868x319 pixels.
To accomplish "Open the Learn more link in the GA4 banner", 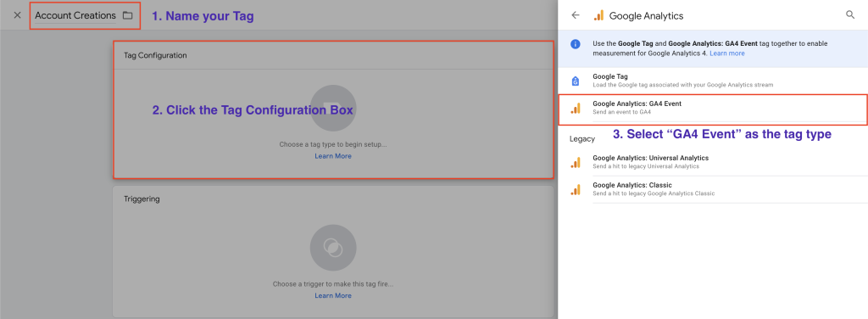I will pos(726,53).
